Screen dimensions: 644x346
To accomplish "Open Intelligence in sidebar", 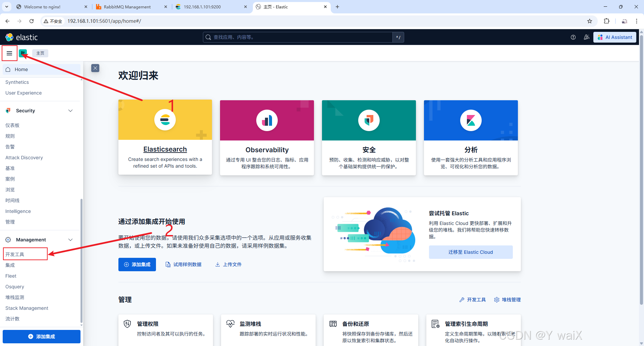I will click(18, 211).
